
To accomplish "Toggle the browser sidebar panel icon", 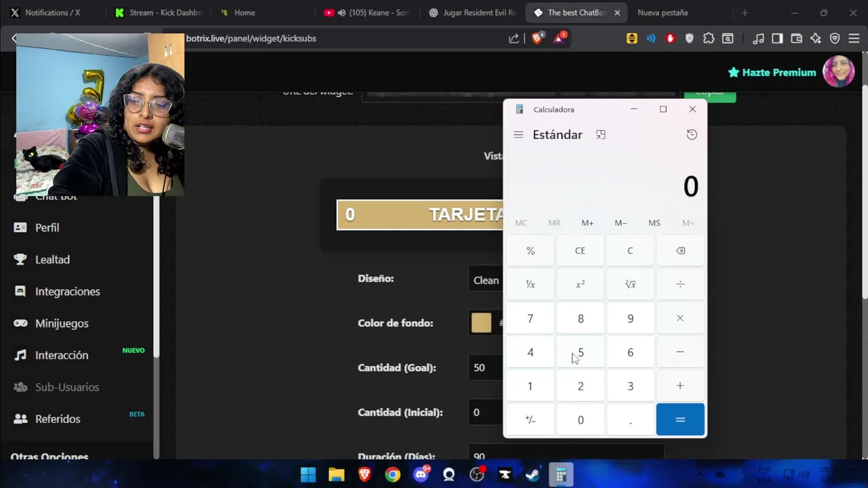I will 777,39.
